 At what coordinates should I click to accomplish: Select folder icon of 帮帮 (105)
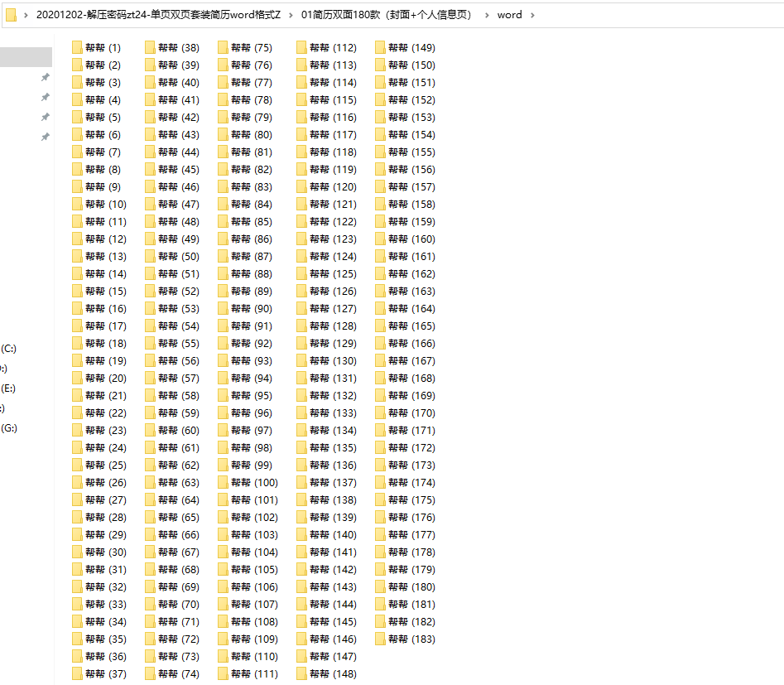click(223, 569)
